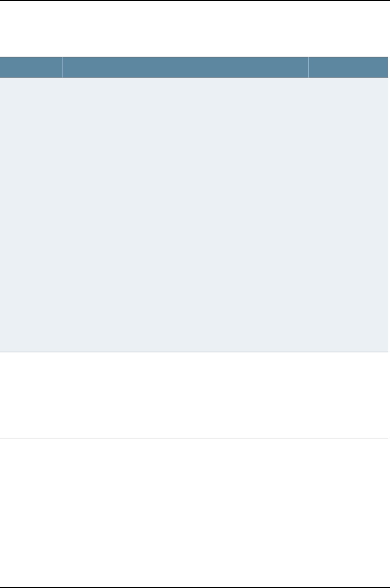This screenshot has height=588, width=390.
Task: Click the second row's wide middle cell
Action: pyautogui.click(x=185, y=395)
